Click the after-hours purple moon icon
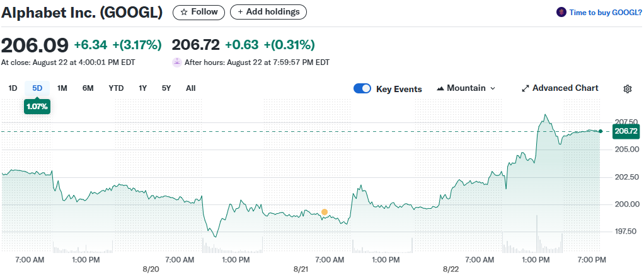Viewport: 644px width, 277px height. coord(176,63)
